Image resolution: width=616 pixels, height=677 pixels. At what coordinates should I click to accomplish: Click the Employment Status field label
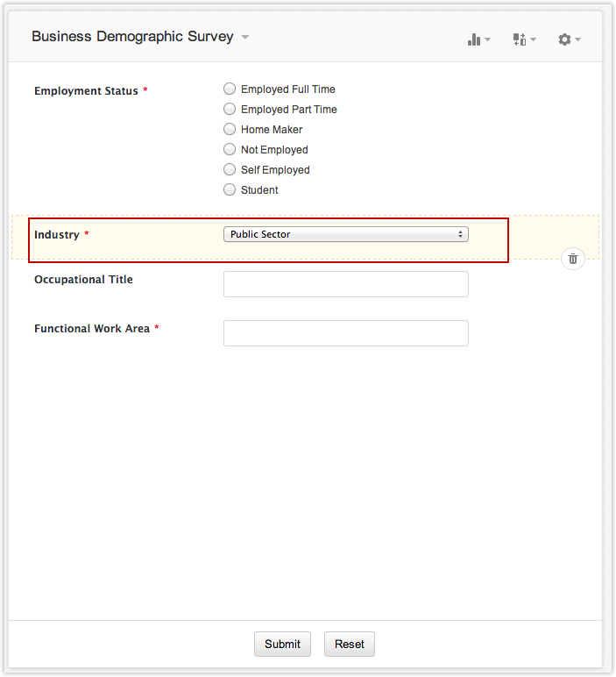86,91
